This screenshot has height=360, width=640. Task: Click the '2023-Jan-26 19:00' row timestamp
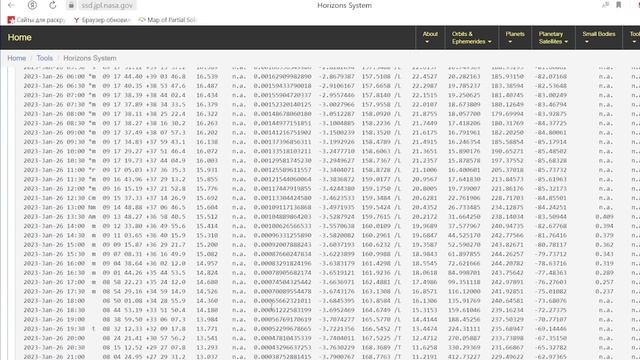(x=54, y=320)
